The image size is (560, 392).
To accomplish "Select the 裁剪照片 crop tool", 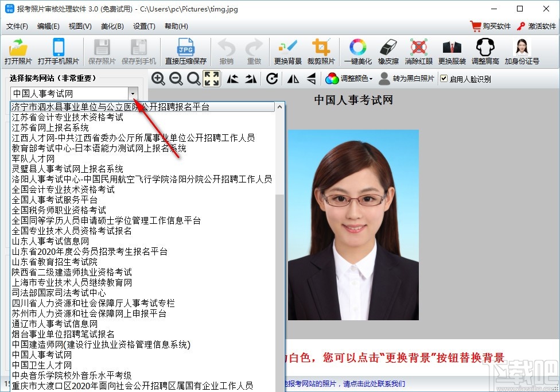I will (321, 52).
